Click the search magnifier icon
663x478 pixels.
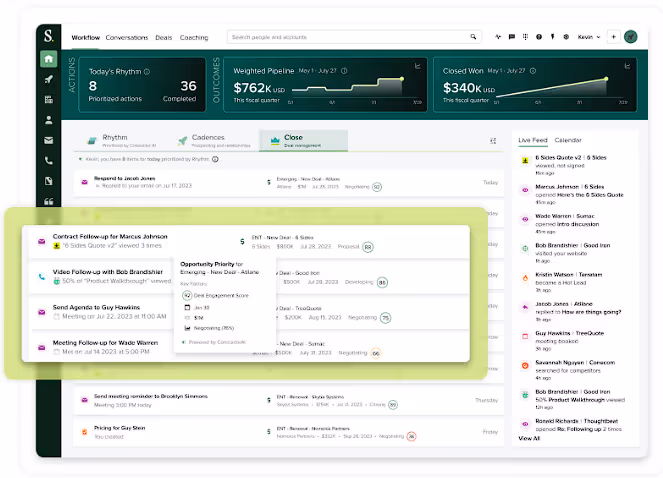click(x=473, y=37)
